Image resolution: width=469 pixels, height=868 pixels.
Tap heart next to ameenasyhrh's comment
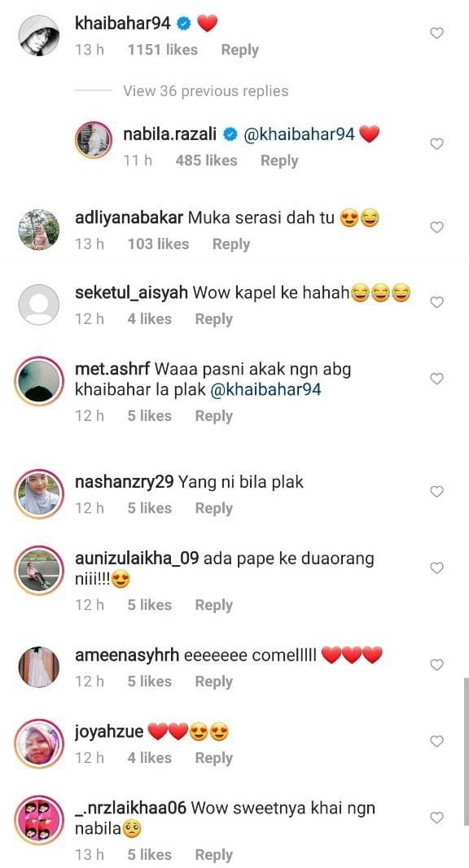pos(437,664)
